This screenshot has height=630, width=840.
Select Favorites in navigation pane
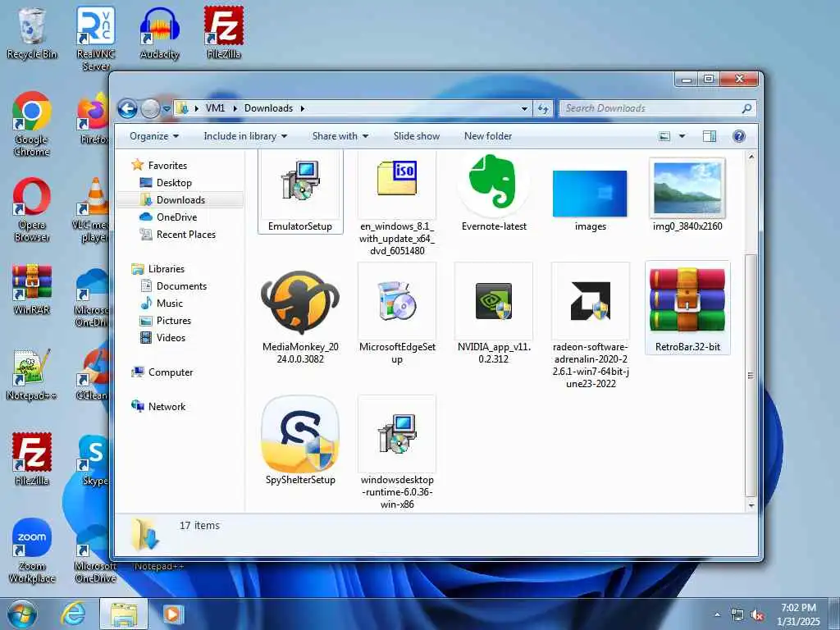click(x=160, y=165)
